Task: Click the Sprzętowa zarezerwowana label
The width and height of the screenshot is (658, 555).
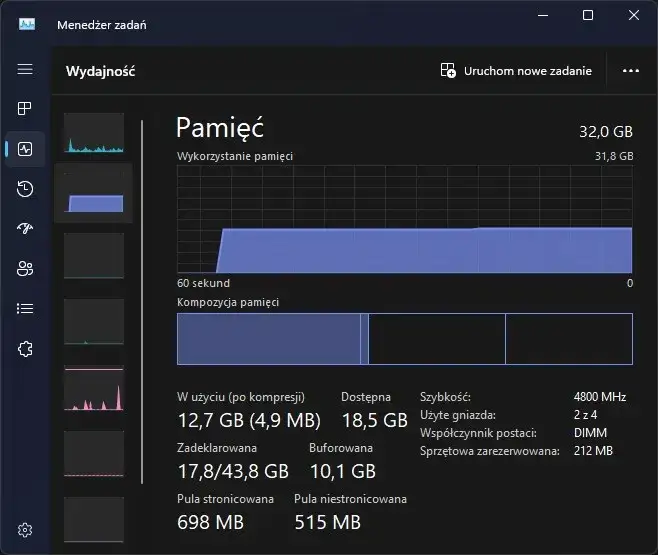Action: tap(490, 451)
